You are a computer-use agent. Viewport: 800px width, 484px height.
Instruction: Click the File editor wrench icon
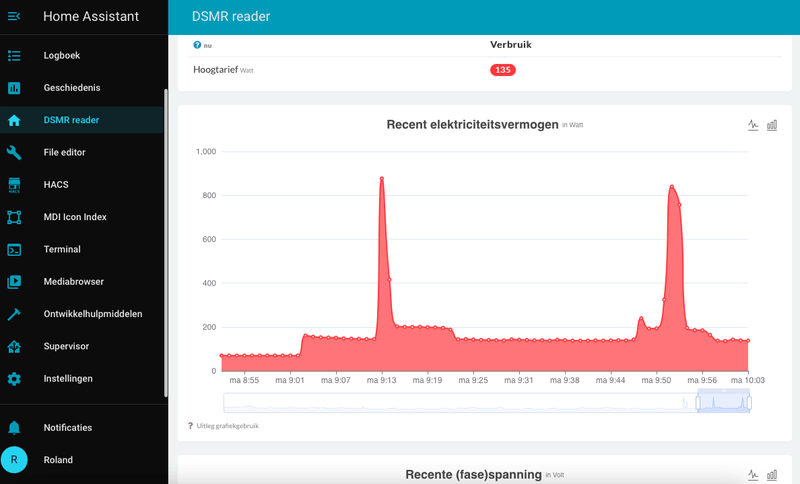click(x=14, y=152)
